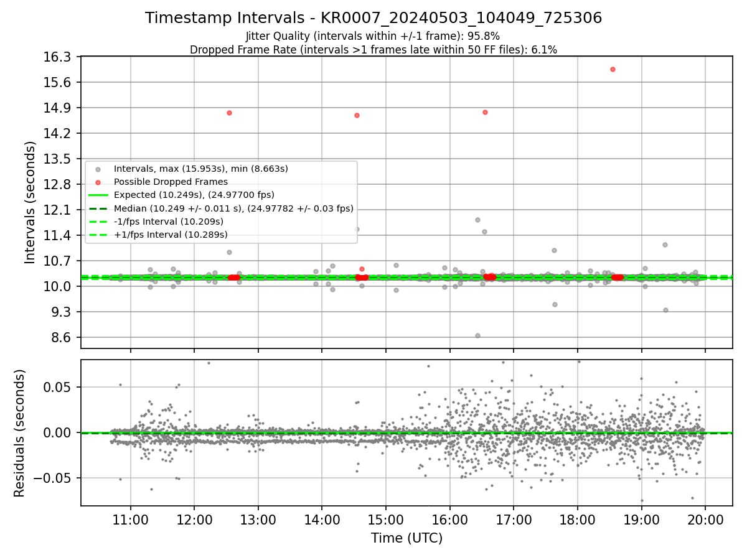Click the plot title 'Timestamp Intervals - KR0007_20240503_104049_725306'
747x560 pixels.
coord(374,18)
